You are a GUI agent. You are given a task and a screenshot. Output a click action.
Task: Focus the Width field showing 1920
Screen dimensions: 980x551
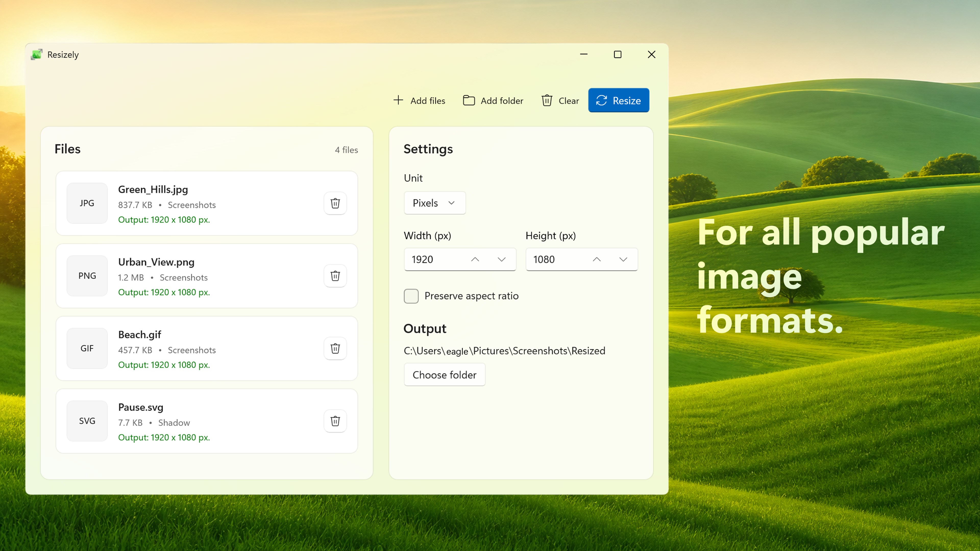point(460,259)
